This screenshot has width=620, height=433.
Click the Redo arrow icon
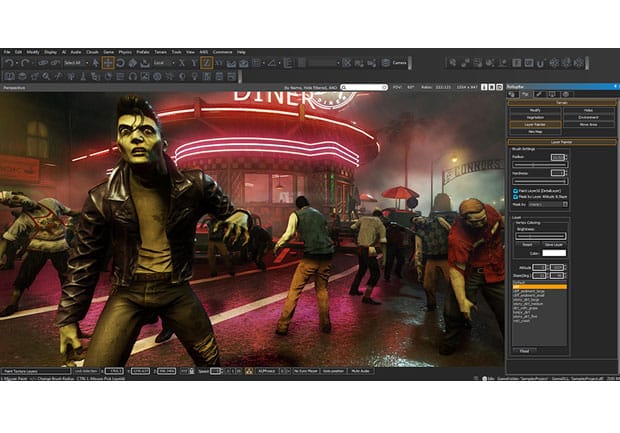coord(26,63)
